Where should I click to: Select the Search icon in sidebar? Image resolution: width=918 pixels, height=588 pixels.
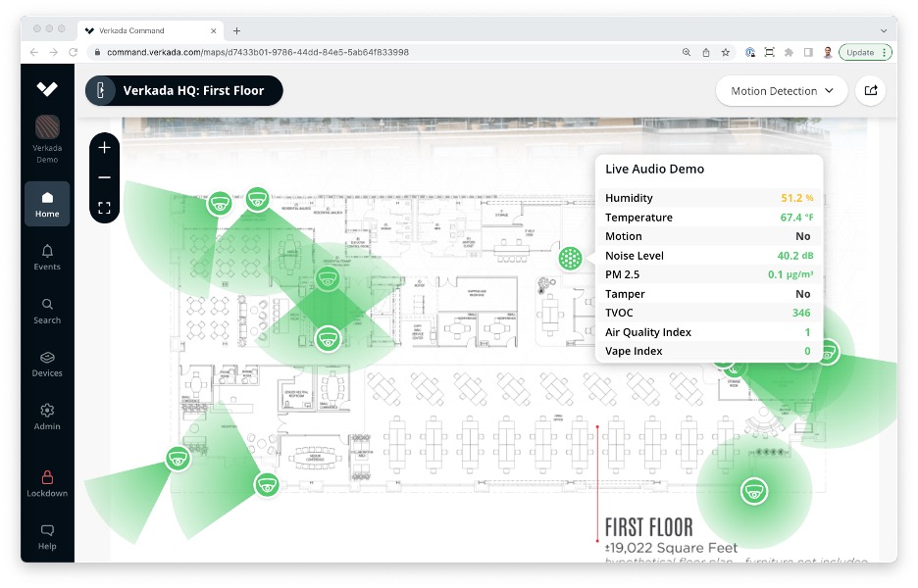(x=47, y=309)
